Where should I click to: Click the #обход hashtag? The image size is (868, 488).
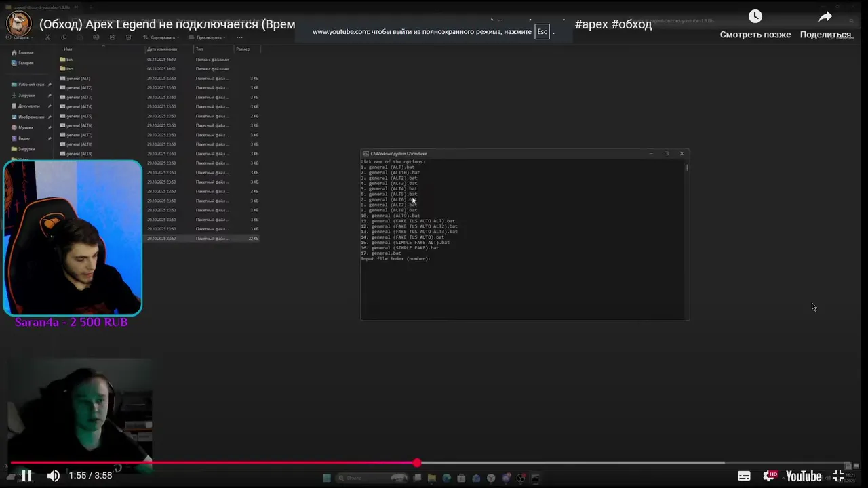click(x=632, y=24)
